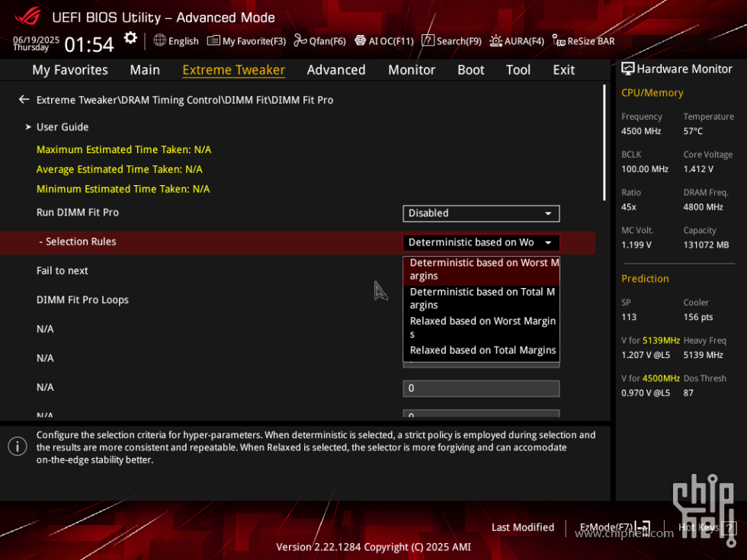The width and height of the screenshot is (747, 560).
Task: Click the CPU/Memory section heading
Action: pyautogui.click(x=652, y=93)
